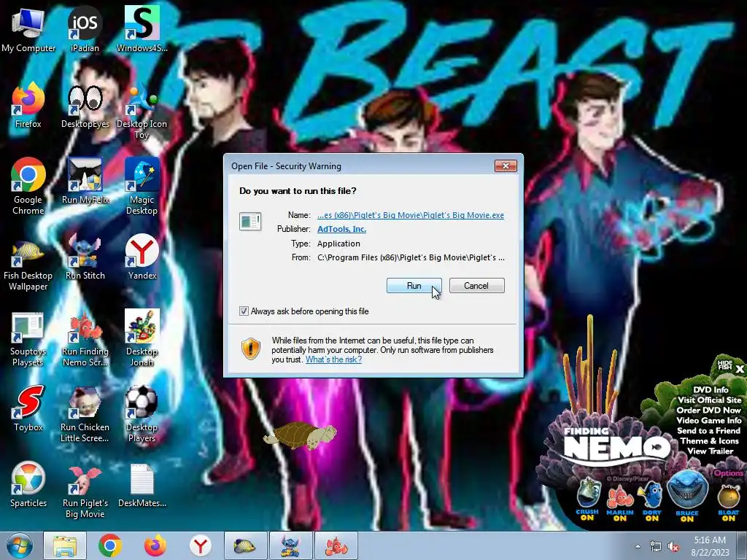Open Google Chrome desktop shortcut
Viewport: 747px width, 560px height.
[x=28, y=186]
